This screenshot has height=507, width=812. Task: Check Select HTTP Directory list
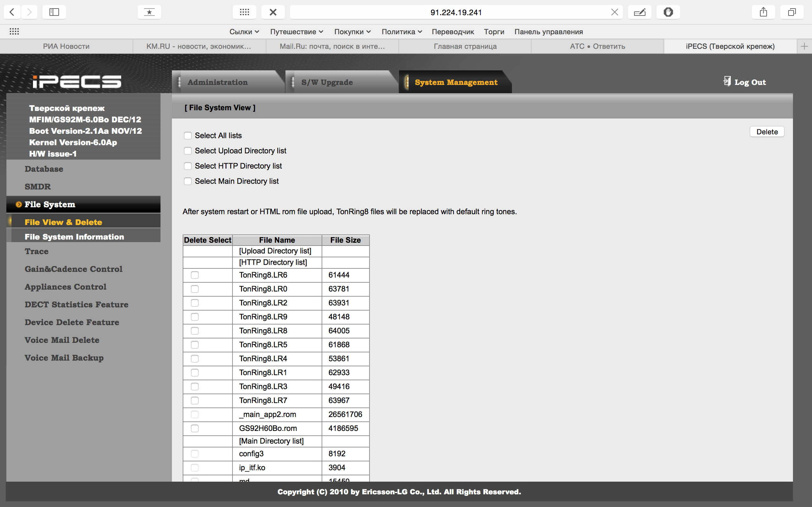coord(187,166)
